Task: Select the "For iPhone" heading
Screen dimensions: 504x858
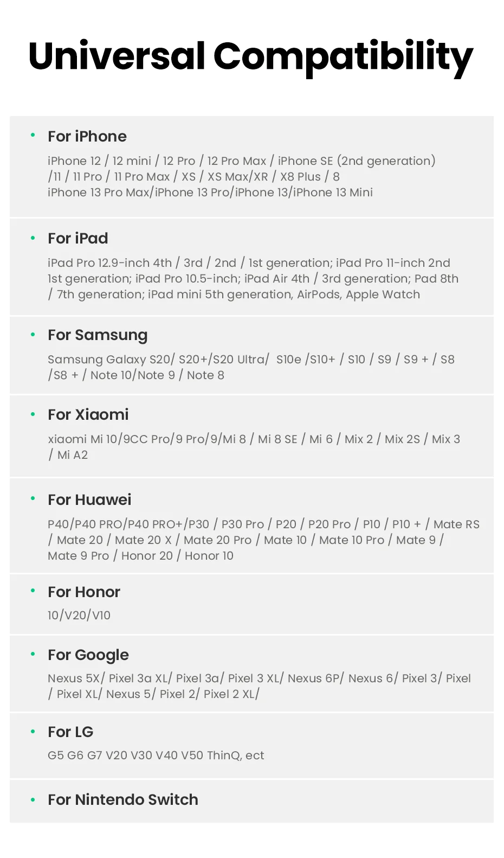Action: click(87, 137)
